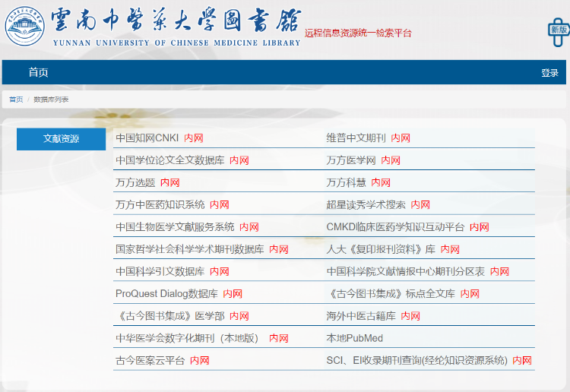Go to 中国学位论文全文数据库
This screenshot has width=570, height=392.
coord(169,160)
